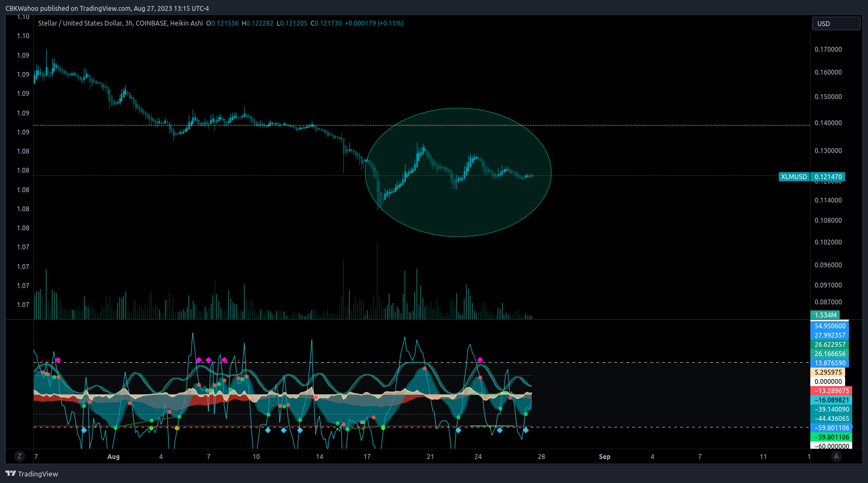
Task: Click the 5.295975 indicator value label
Action: (828, 372)
